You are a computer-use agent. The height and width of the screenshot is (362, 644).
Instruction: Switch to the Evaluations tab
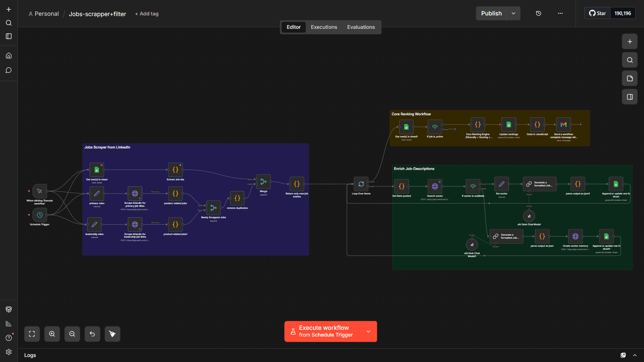click(361, 27)
